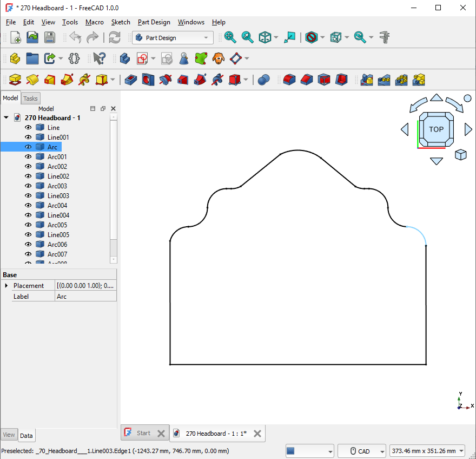Rotate view right with cube arrow
476x459 pixels.
(x=468, y=129)
